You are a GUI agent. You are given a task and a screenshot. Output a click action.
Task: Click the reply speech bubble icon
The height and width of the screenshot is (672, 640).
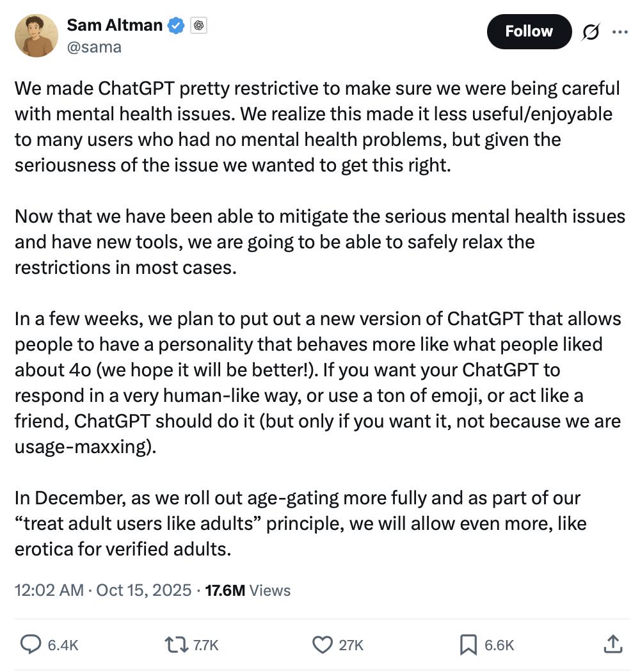(31, 644)
